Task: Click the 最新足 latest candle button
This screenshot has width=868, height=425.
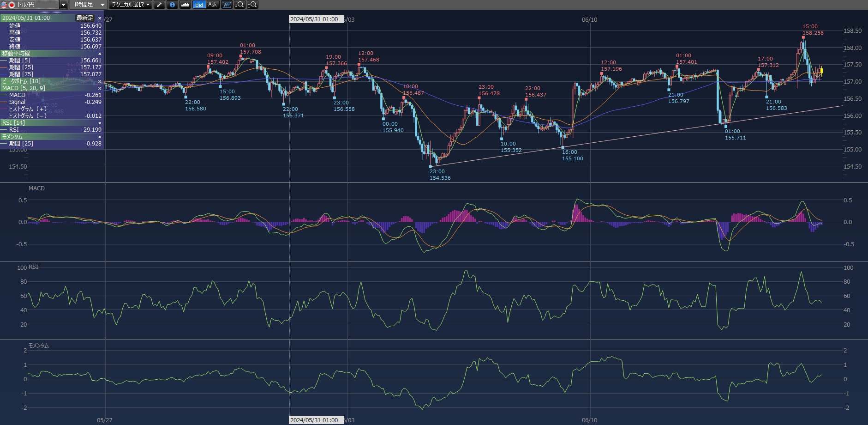Action: click(85, 18)
